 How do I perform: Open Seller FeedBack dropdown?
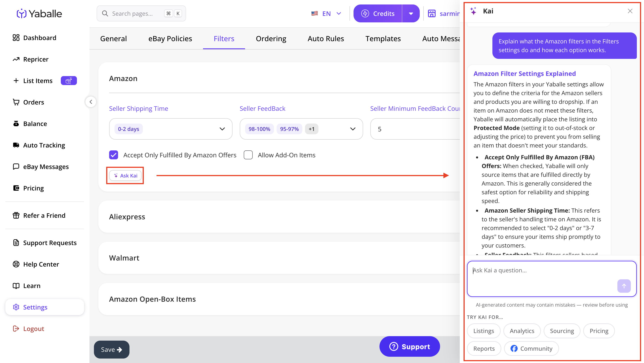click(301, 129)
